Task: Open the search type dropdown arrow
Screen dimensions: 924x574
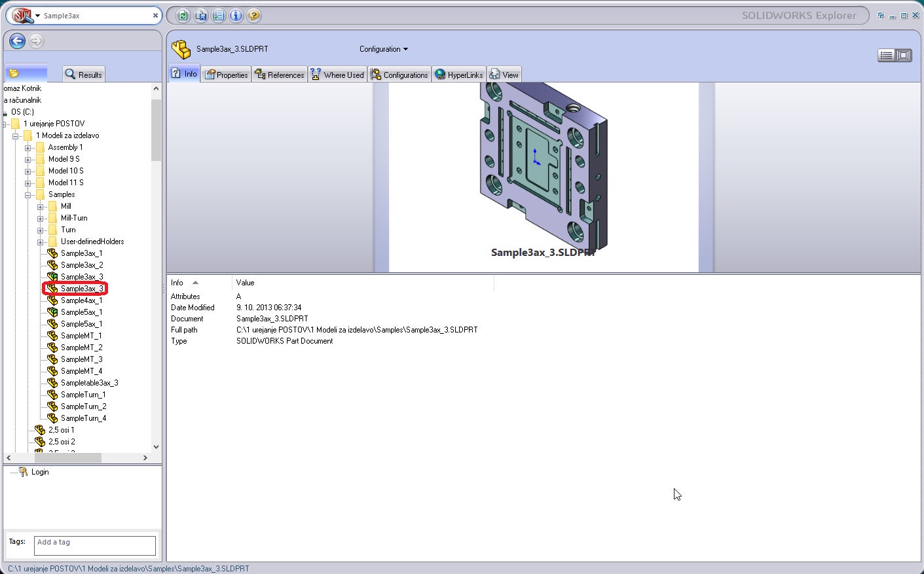Action: [37, 16]
